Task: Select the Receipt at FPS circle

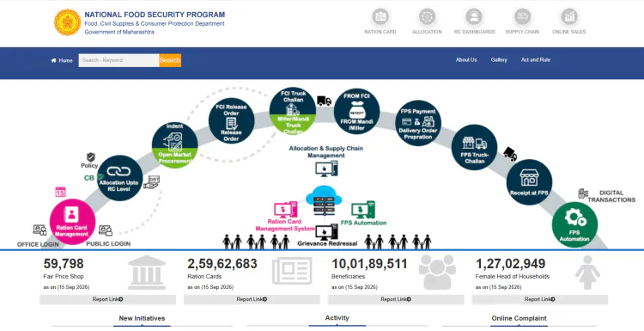Action: (x=529, y=182)
